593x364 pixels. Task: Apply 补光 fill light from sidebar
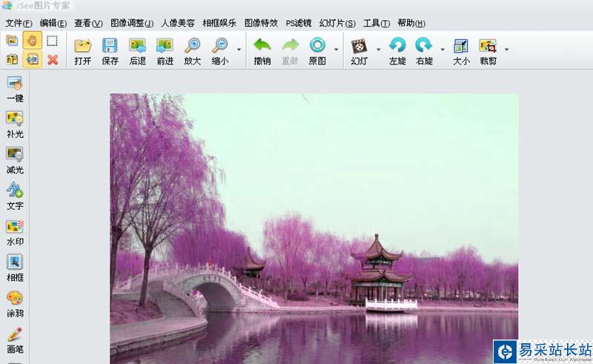point(15,125)
